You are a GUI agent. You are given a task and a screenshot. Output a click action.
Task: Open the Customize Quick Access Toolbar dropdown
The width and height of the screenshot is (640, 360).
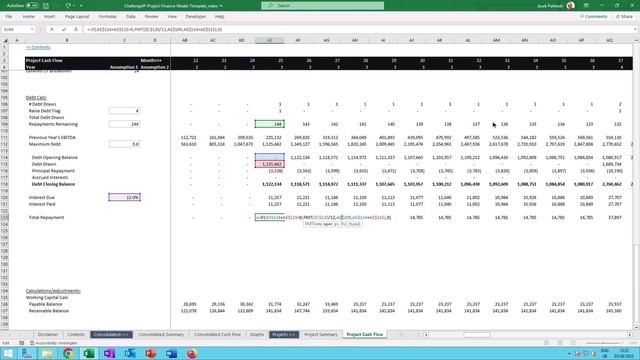pyautogui.click(x=81, y=6)
